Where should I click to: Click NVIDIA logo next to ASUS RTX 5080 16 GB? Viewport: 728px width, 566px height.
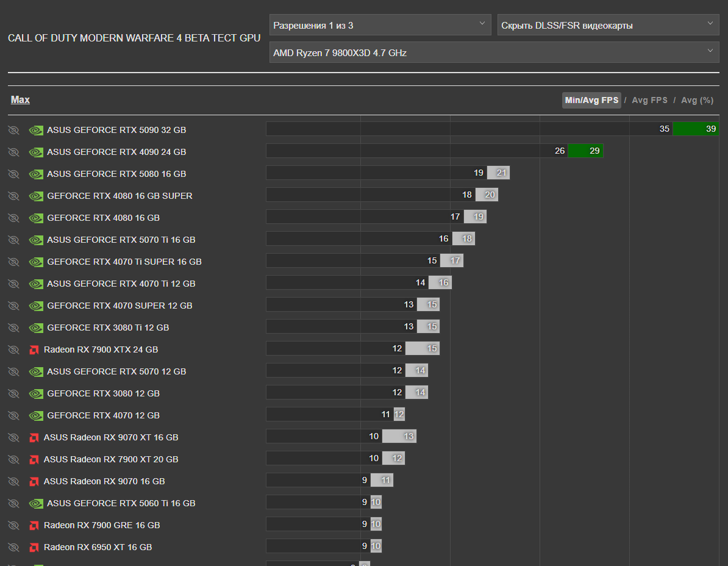coord(36,174)
